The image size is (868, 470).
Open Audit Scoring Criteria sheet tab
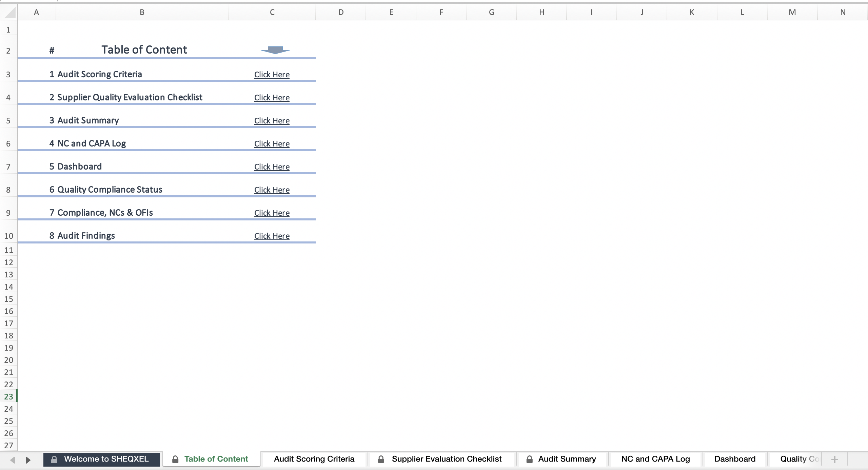click(x=314, y=459)
